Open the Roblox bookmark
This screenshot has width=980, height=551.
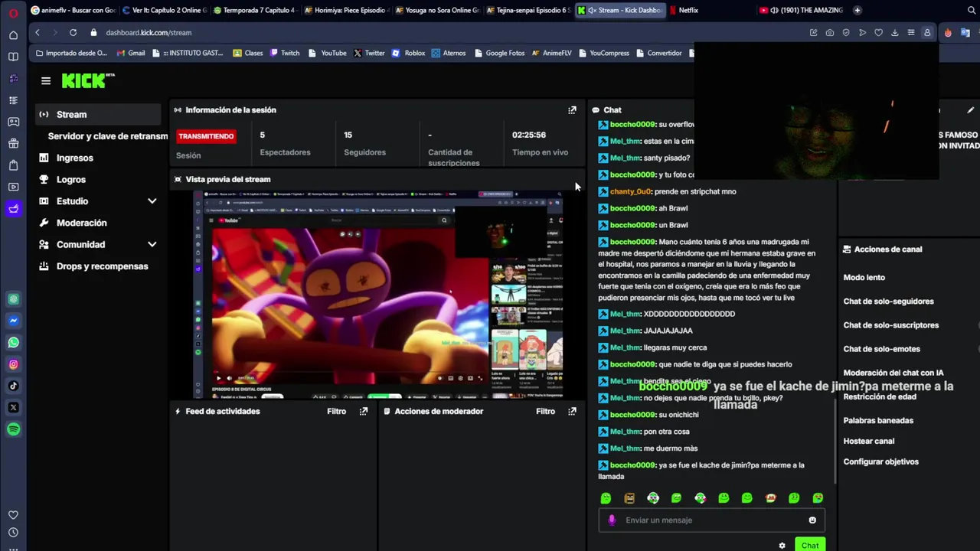pos(408,54)
